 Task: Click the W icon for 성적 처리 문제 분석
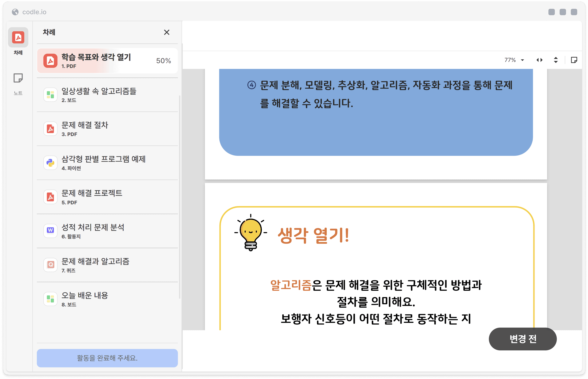pyautogui.click(x=50, y=230)
